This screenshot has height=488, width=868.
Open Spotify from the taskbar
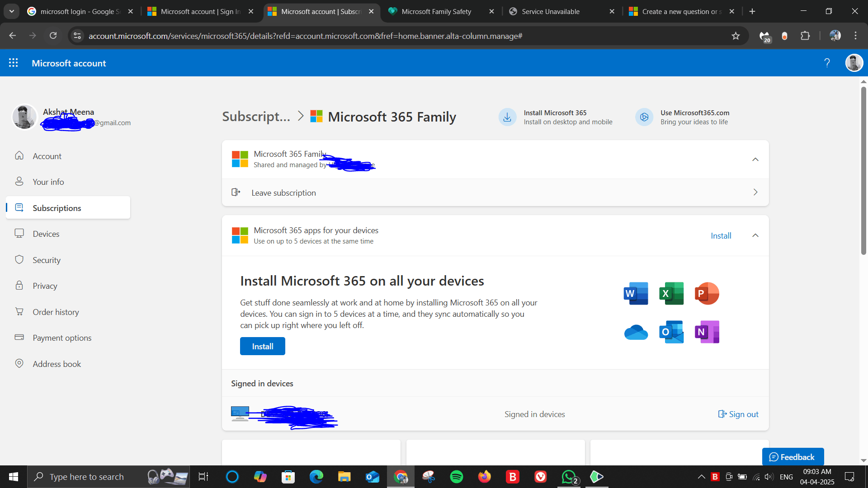coord(457,477)
